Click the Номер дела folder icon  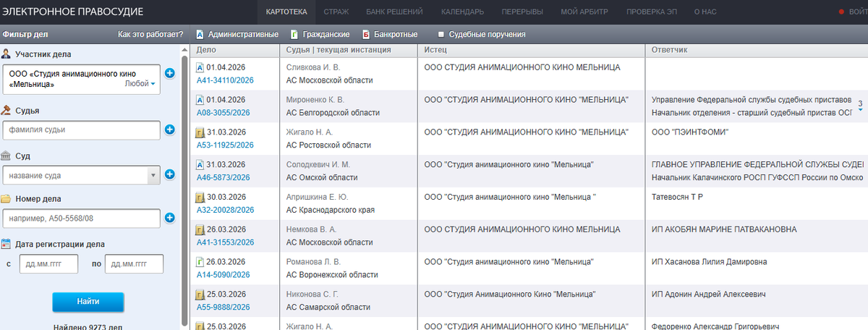click(7, 199)
